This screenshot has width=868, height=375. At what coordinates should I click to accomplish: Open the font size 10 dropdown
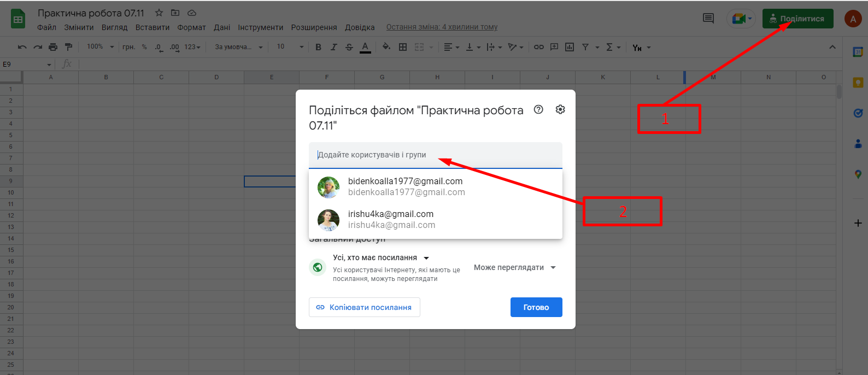click(x=290, y=47)
